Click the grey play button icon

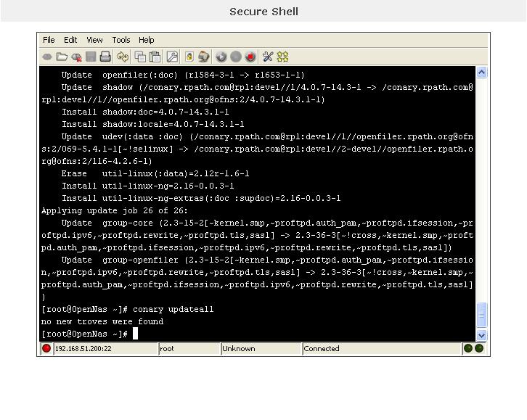(x=221, y=57)
